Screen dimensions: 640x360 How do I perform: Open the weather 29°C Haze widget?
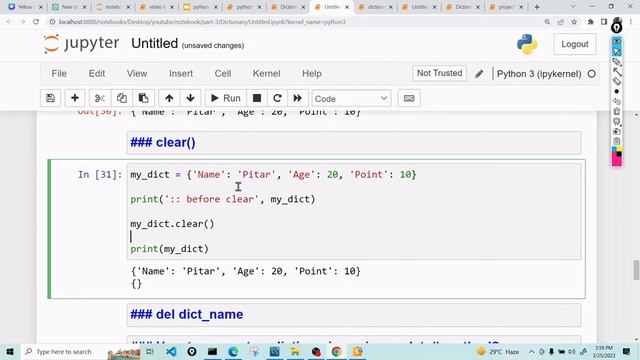pos(498,351)
